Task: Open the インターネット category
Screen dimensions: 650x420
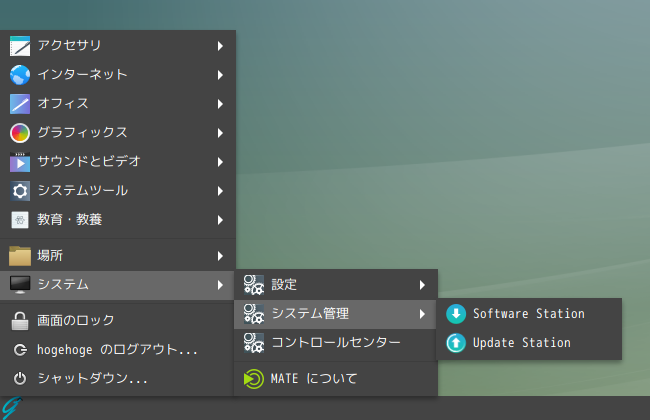Action: pyautogui.click(x=118, y=75)
